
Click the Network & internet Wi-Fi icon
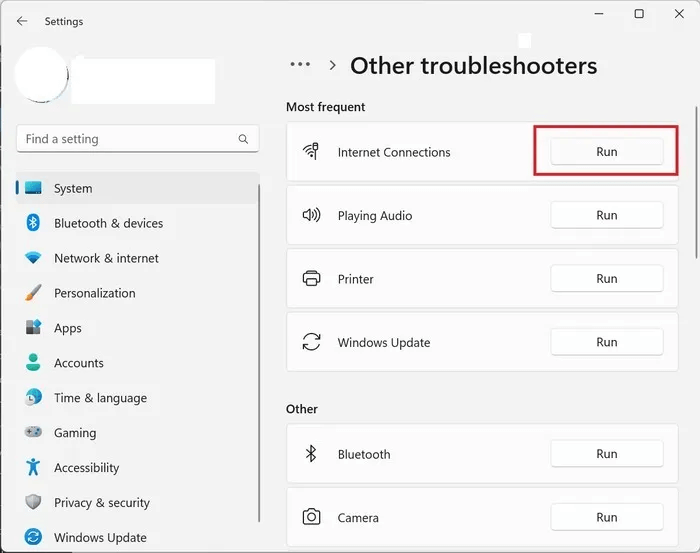point(33,258)
